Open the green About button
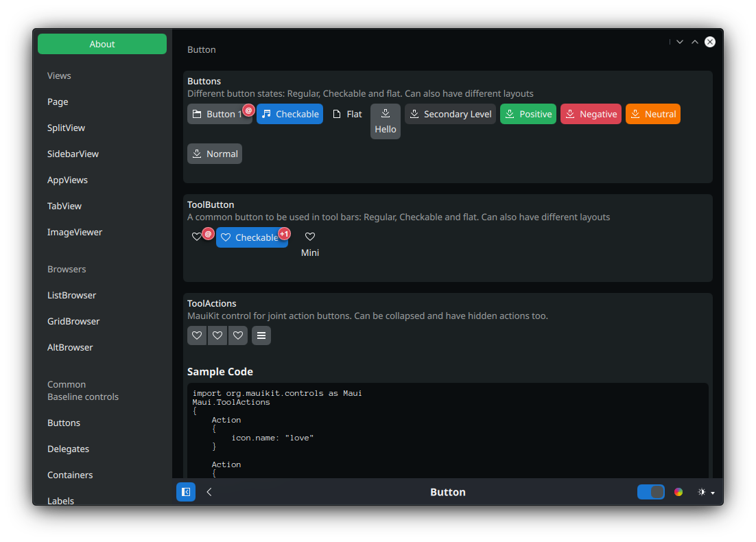 tap(102, 44)
